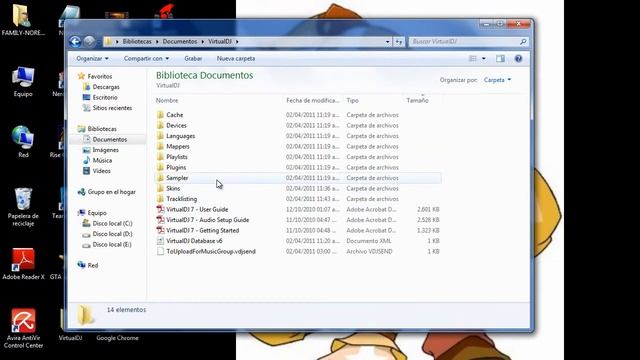This screenshot has width=640, height=360.
Task: Sort by the Nombre column header
Action: [x=167, y=100]
